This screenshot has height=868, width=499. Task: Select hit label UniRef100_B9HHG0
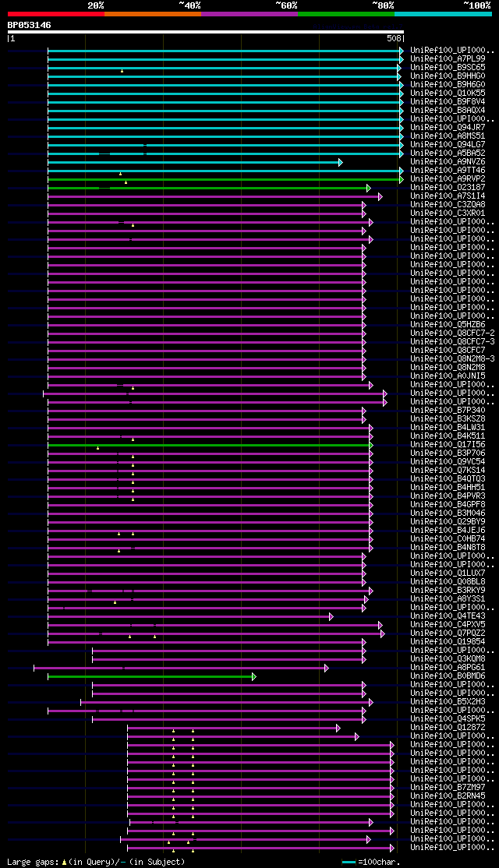pos(448,76)
